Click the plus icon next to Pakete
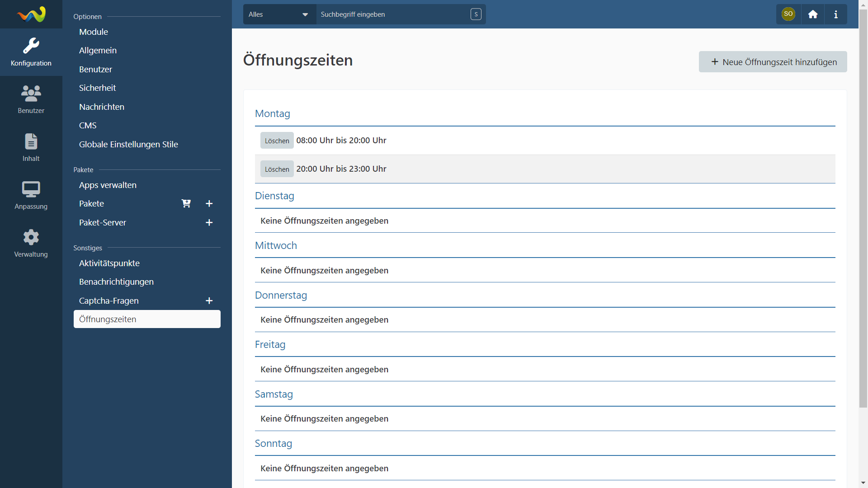This screenshot has width=868, height=488. pyautogui.click(x=209, y=204)
